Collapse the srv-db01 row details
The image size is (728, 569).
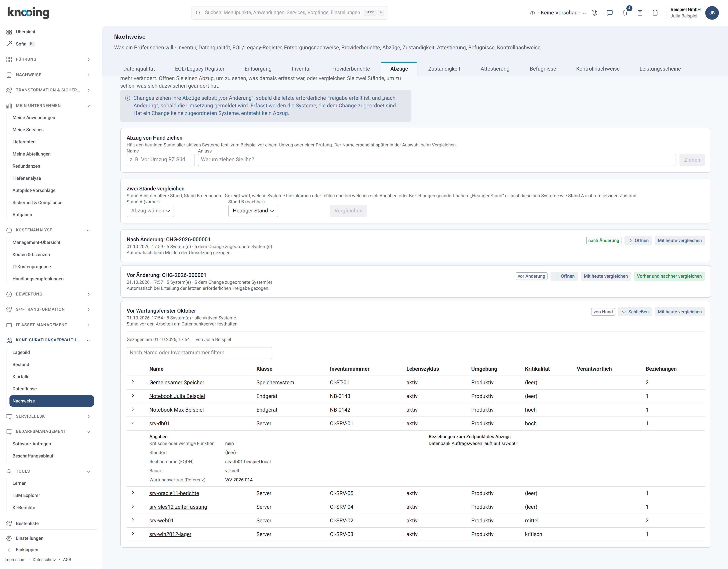click(x=133, y=423)
